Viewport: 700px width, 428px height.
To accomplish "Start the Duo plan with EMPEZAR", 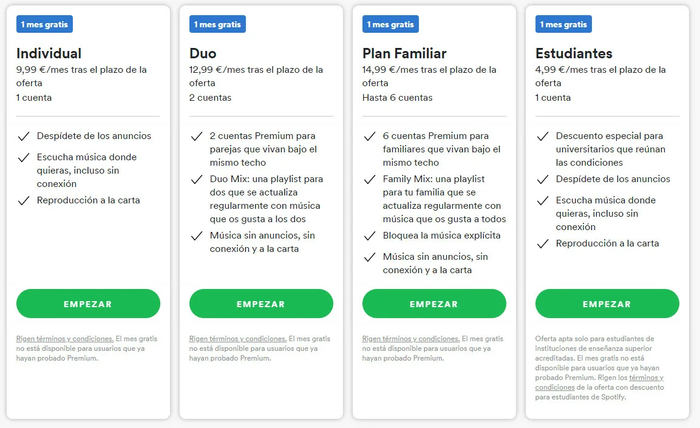I will 260,303.
